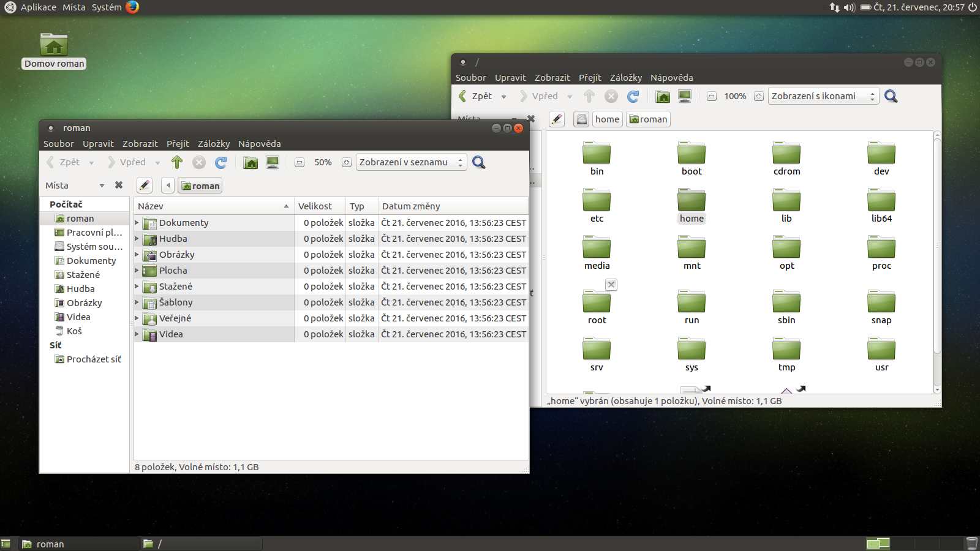Refresh the roman folder view
Image resolution: width=980 pixels, height=551 pixels.
[x=221, y=162]
